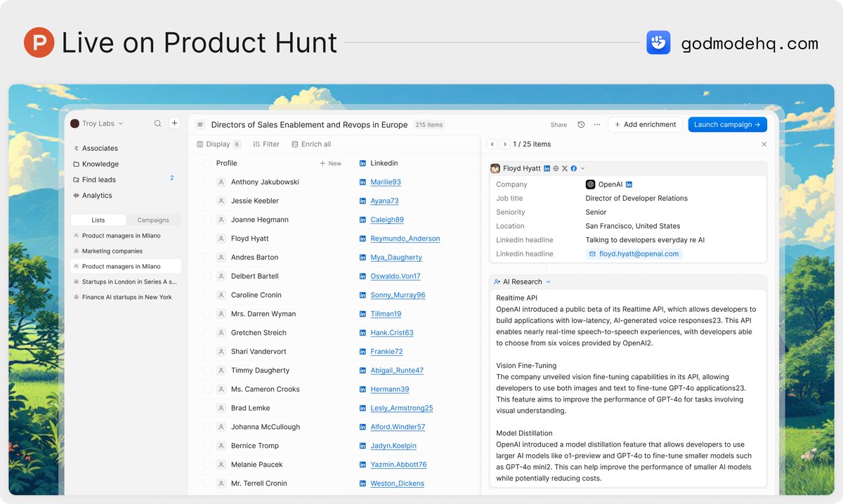Screen dimensions: 843x504
Task: Expand the AI Research section chevron
Action: (548, 281)
